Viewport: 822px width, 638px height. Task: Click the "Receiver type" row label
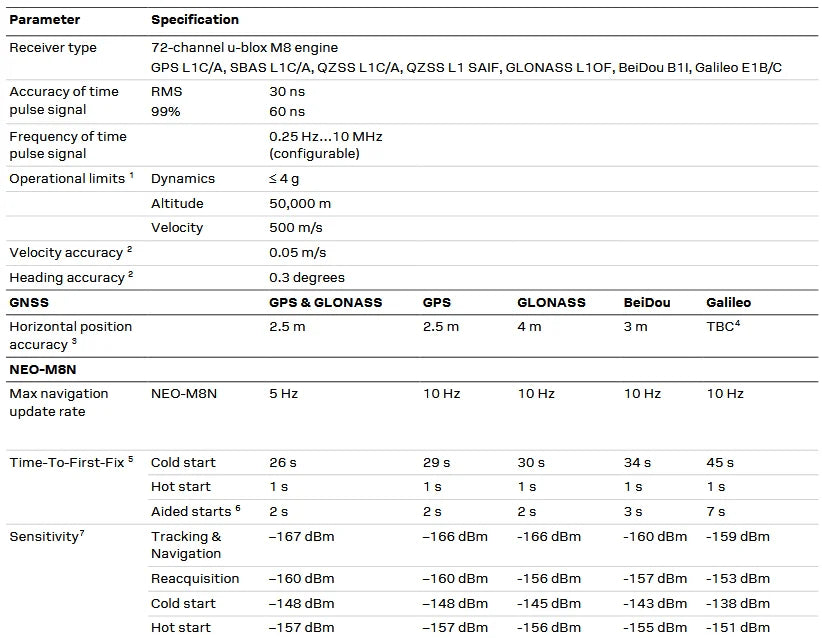[53, 48]
